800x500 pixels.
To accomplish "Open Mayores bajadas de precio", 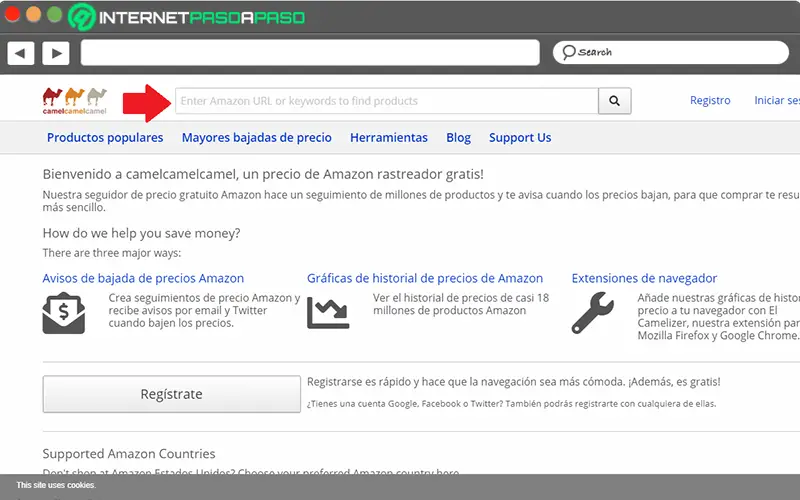I will (x=257, y=138).
